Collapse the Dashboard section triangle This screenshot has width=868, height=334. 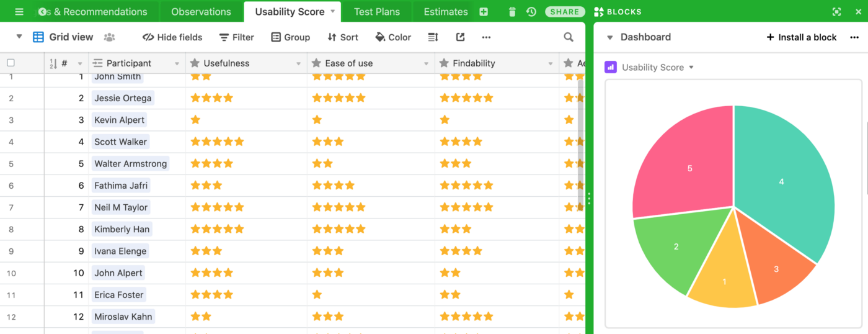click(x=609, y=37)
